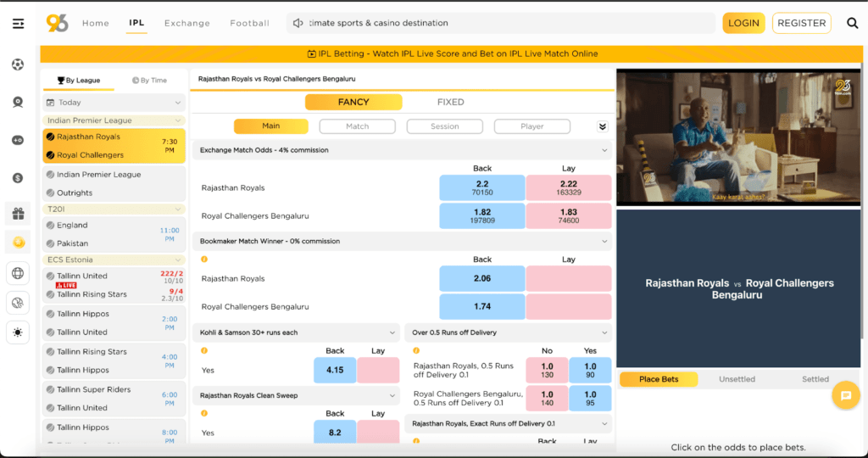Switch to the Unsettled bets tab
The image size is (868, 458).
(737, 379)
